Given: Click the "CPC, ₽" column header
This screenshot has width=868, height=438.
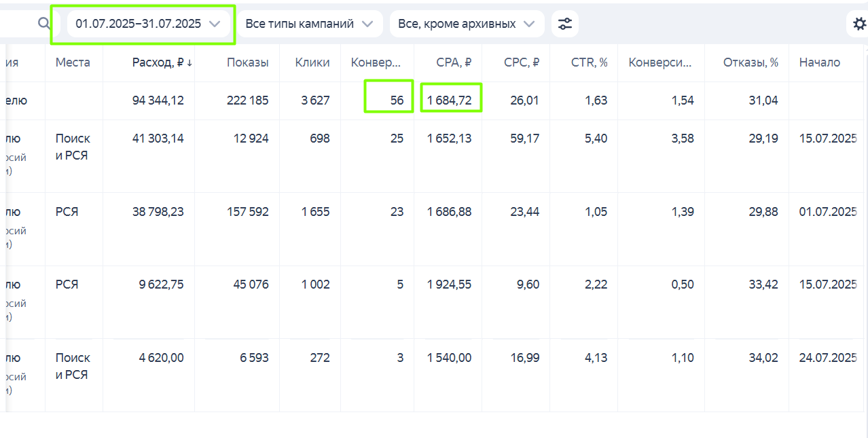Looking at the screenshot, I should click(x=522, y=62).
